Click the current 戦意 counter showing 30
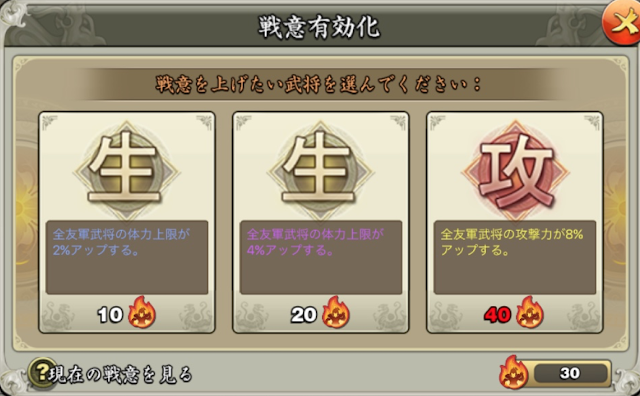Image resolution: width=640 pixels, height=396 pixels. click(570, 373)
